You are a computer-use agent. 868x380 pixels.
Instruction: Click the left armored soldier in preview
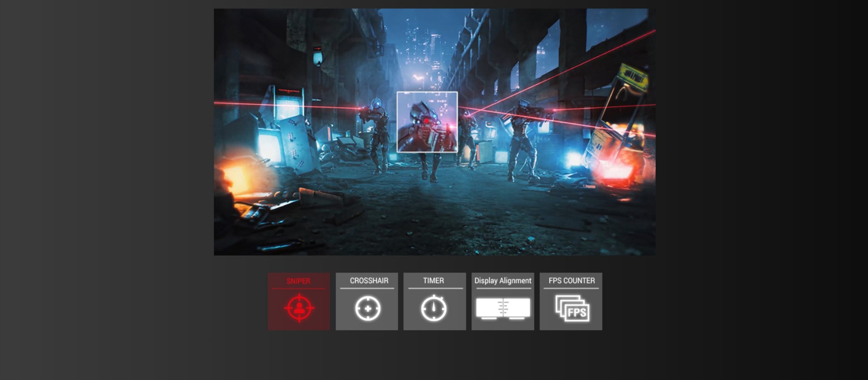(x=378, y=134)
